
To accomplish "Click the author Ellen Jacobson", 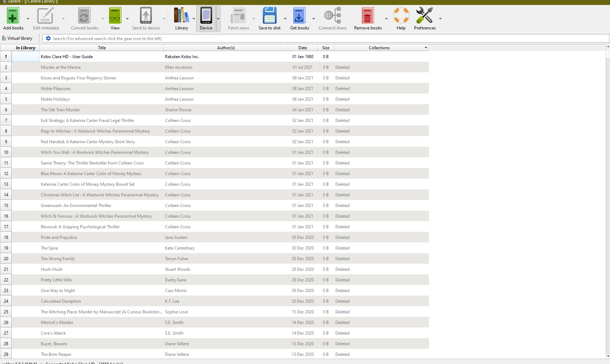I will pyautogui.click(x=178, y=67).
